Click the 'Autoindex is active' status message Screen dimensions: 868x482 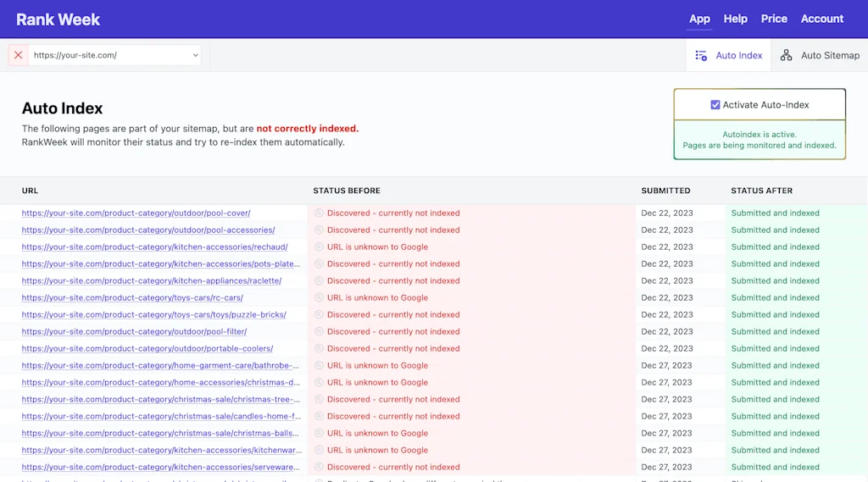coord(759,140)
